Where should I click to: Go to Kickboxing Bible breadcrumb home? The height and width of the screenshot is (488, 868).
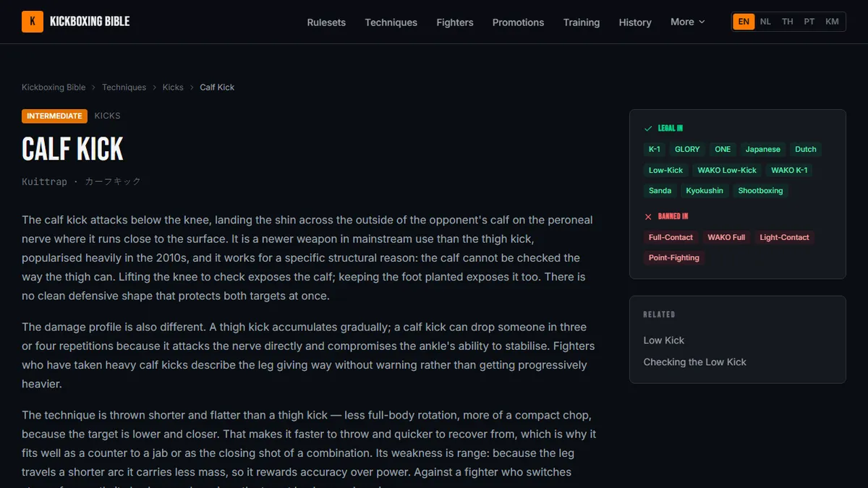tap(54, 87)
